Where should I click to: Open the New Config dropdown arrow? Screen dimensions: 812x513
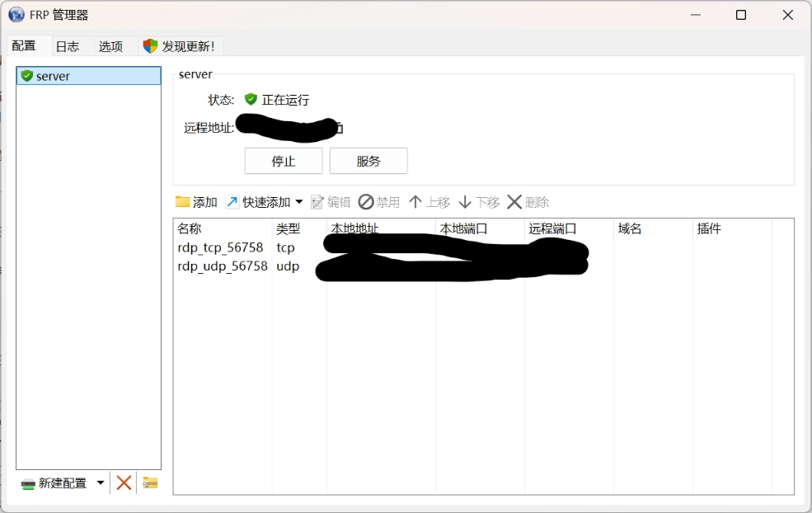pyautogui.click(x=101, y=482)
